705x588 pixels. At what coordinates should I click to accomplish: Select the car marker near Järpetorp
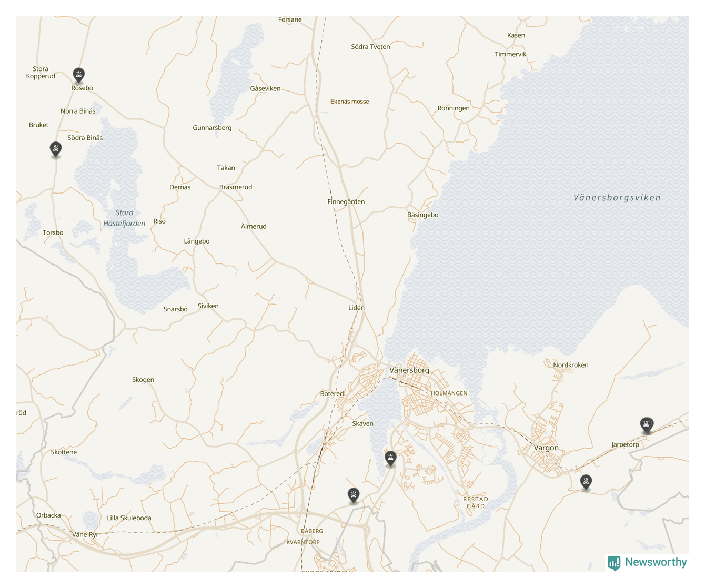point(647,424)
